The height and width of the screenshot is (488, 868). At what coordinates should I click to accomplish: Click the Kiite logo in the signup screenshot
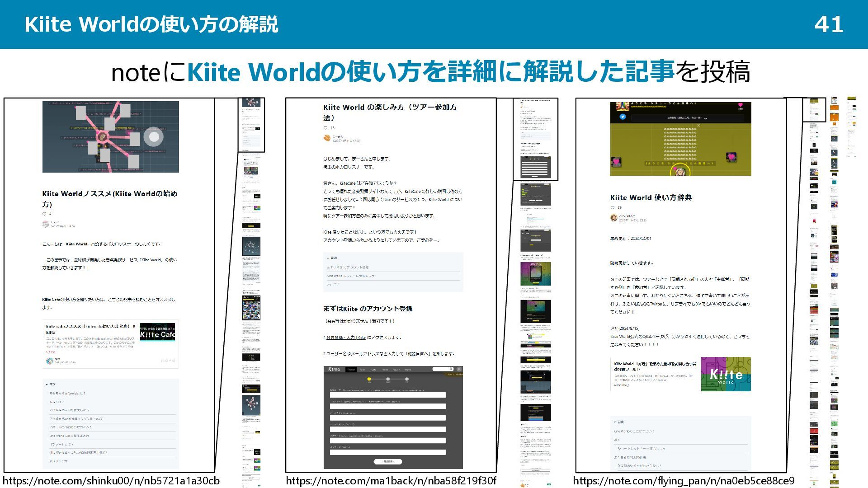click(x=334, y=369)
